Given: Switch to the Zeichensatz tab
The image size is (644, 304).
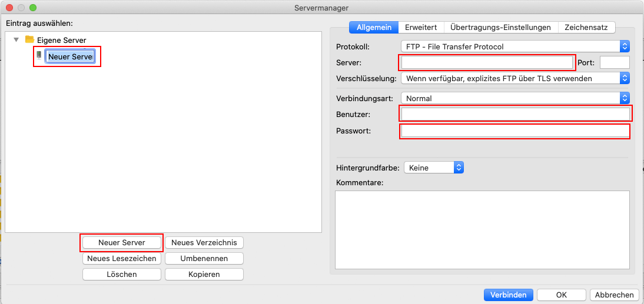Looking at the screenshot, I should point(586,28).
